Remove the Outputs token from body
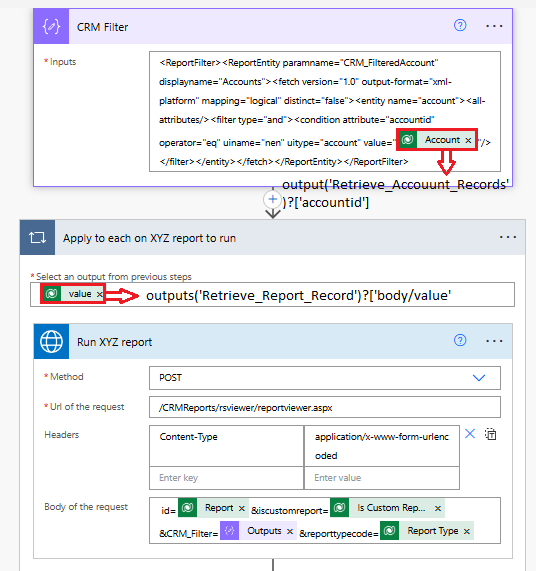536x571 pixels. pos(290,532)
